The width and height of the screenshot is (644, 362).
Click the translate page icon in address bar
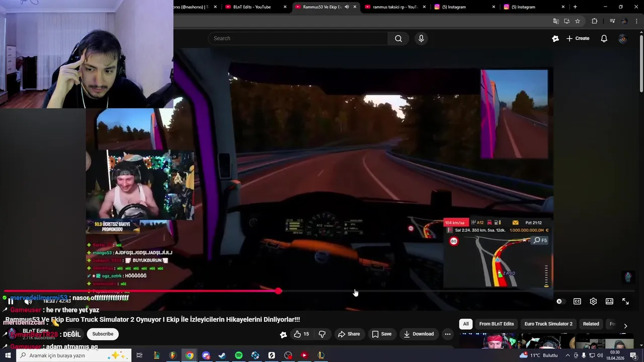[x=555, y=21]
